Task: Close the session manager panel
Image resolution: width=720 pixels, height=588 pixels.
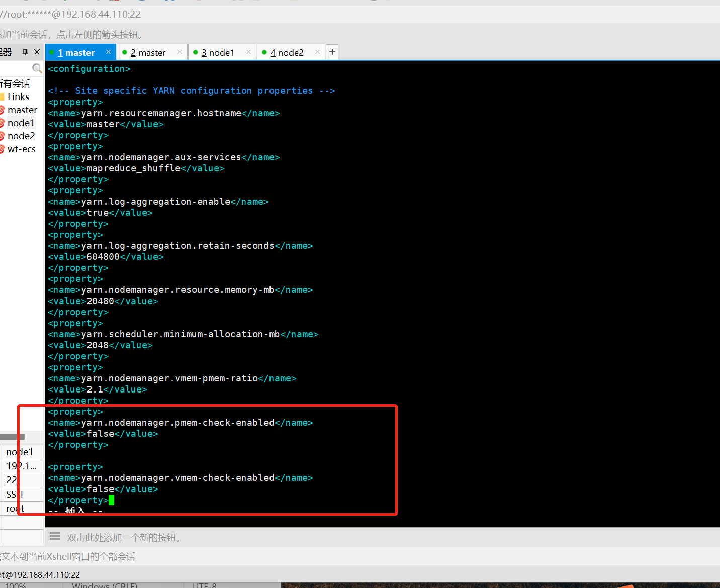Action: pyautogui.click(x=37, y=52)
